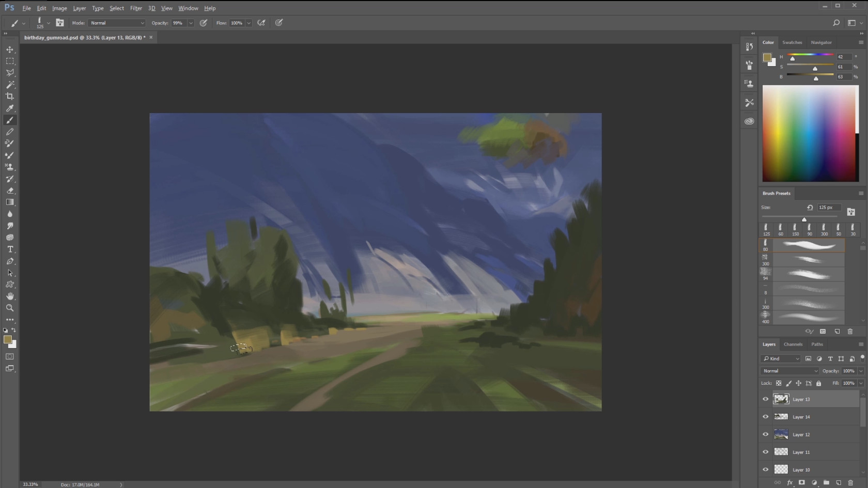Open the Creative Cloud Libraries panel icon
The height and width of the screenshot is (488, 868).
coord(749,121)
